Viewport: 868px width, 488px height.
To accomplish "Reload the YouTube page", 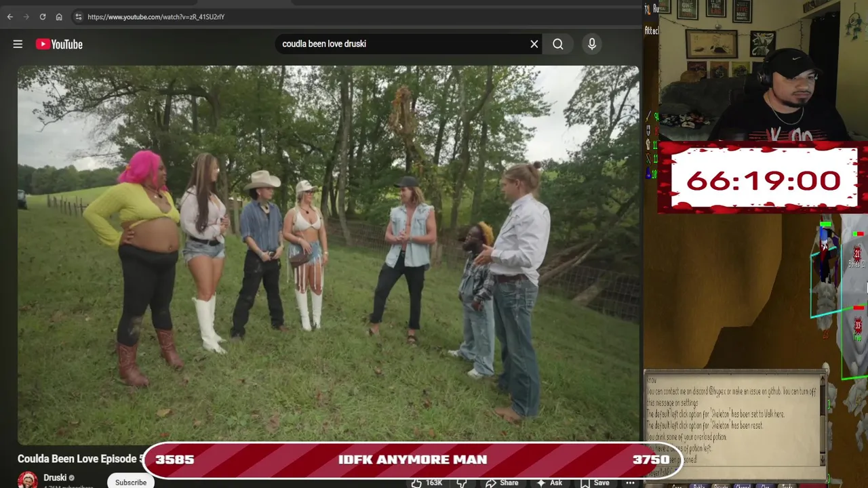I will 42,17.
